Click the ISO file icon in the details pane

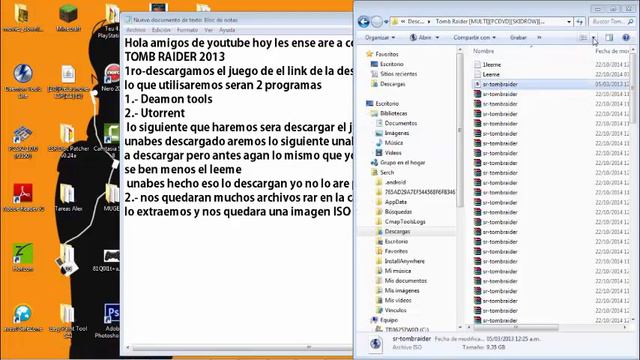pos(375,344)
